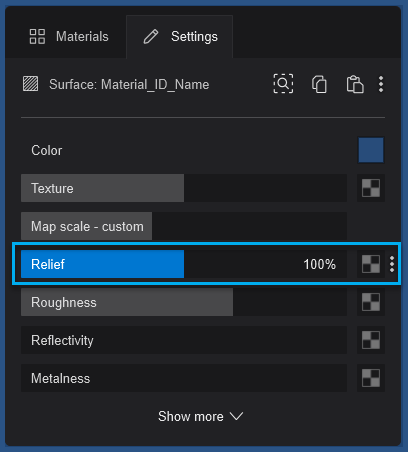Image resolution: width=408 pixels, height=452 pixels.
Task: Open the Relief row three-dots options
Action: click(392, 264)
